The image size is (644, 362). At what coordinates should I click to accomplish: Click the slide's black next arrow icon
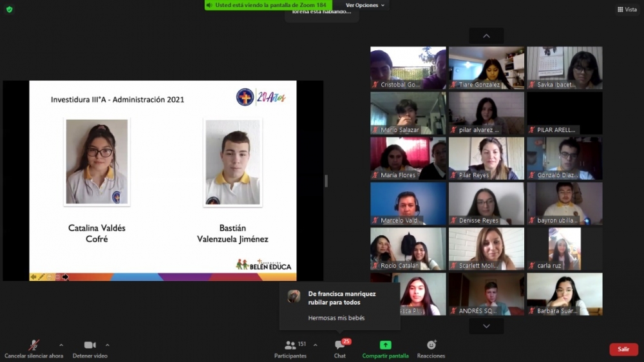65,277
